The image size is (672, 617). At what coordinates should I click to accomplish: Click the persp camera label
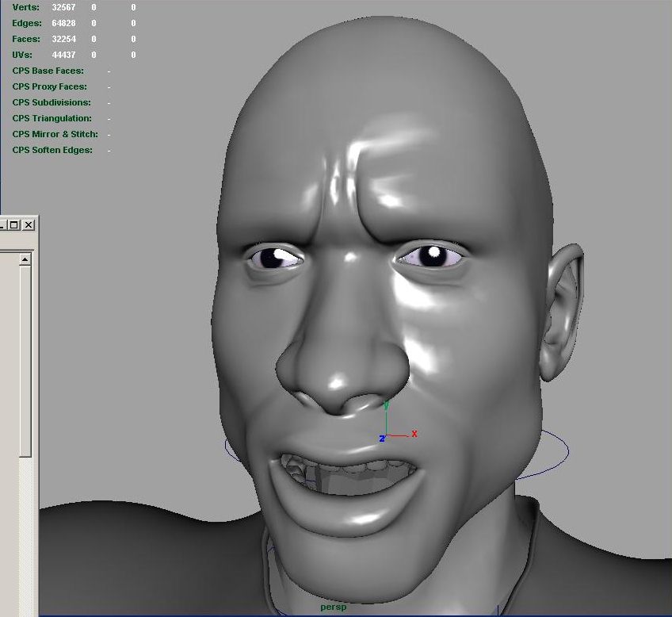click(x=333, y=607)
